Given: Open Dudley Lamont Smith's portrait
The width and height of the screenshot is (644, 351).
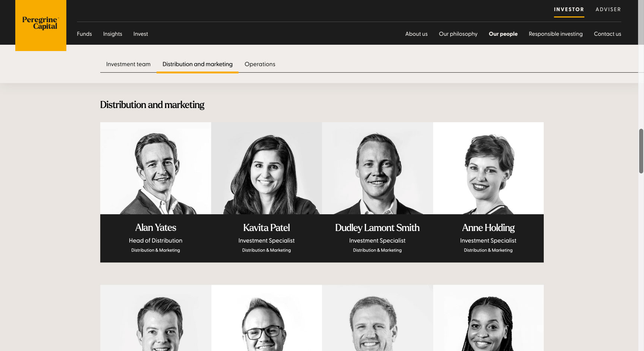Looking at the screenshot, I should 377,168.
